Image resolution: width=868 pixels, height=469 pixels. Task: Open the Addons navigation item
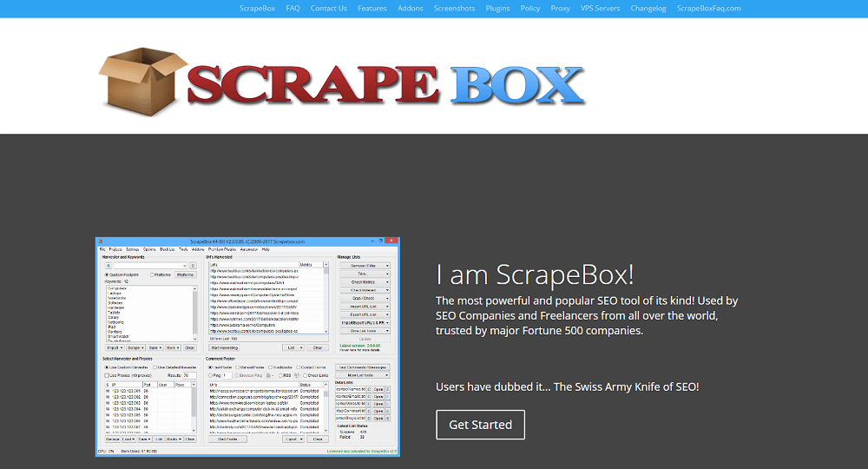click(411, 9)
